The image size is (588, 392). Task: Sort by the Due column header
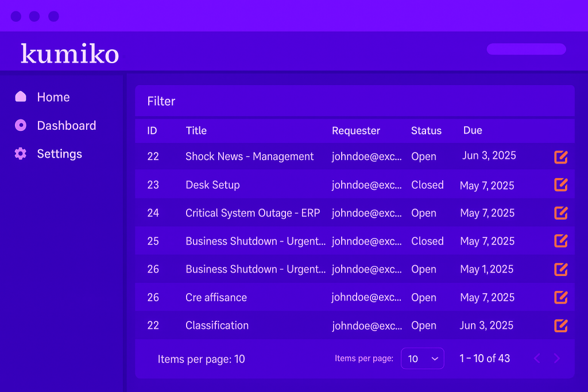click(473, 131)
